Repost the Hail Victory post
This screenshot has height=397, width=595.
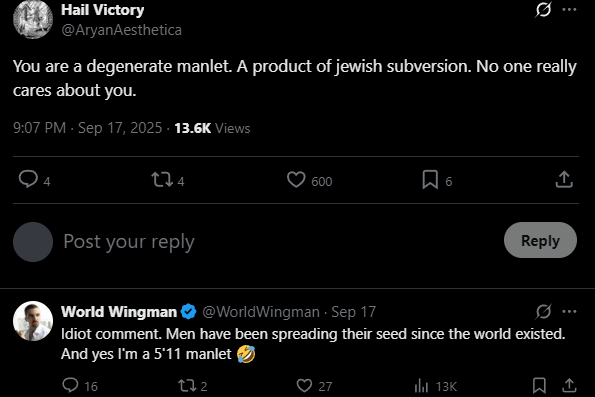coord(162,179)
